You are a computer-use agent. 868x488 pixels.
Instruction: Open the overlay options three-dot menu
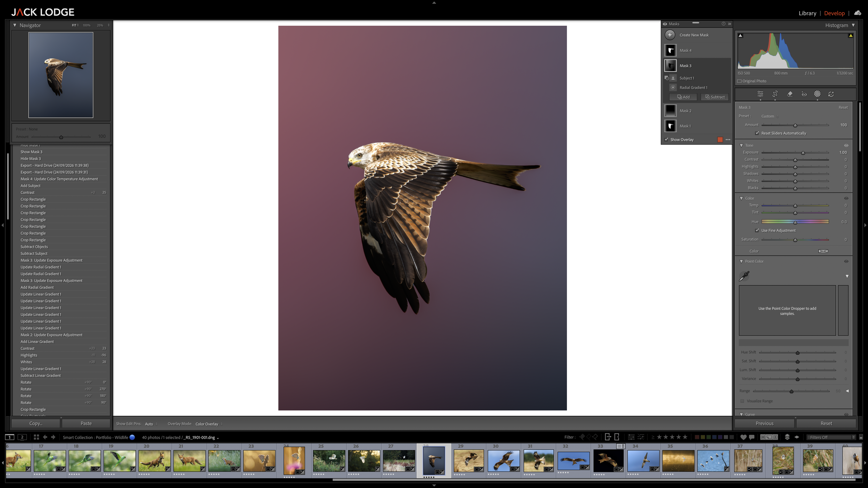pos(728,140)
